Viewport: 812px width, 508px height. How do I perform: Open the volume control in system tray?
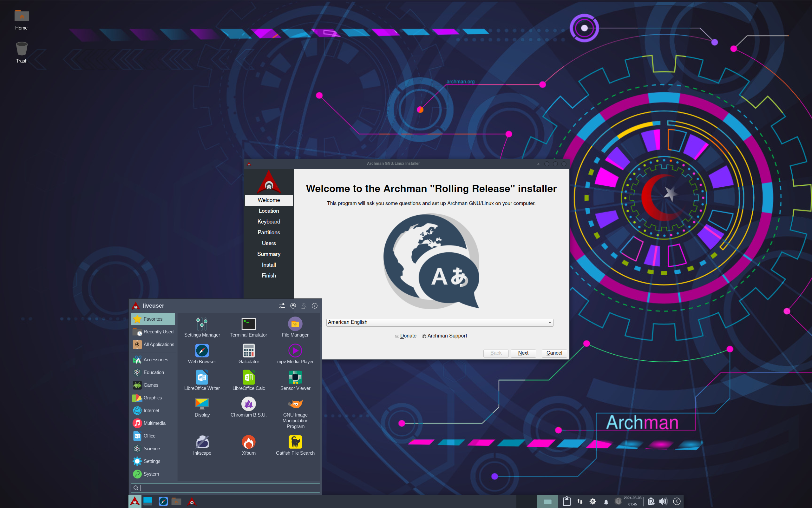(x=663, y=501)
